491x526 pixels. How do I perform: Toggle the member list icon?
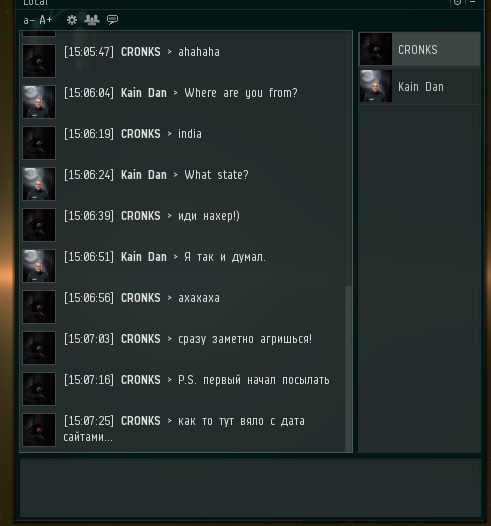92,20
